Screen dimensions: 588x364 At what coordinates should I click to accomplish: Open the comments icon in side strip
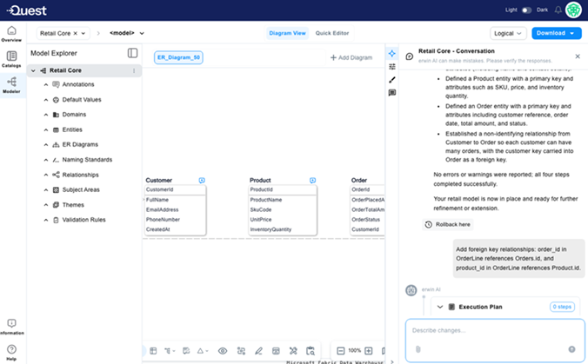pyautogui.click(x=392, y=92)
